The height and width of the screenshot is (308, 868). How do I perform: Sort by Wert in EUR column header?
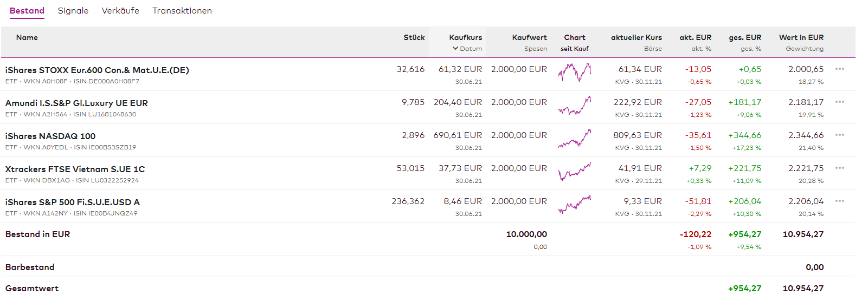point(801,37)
